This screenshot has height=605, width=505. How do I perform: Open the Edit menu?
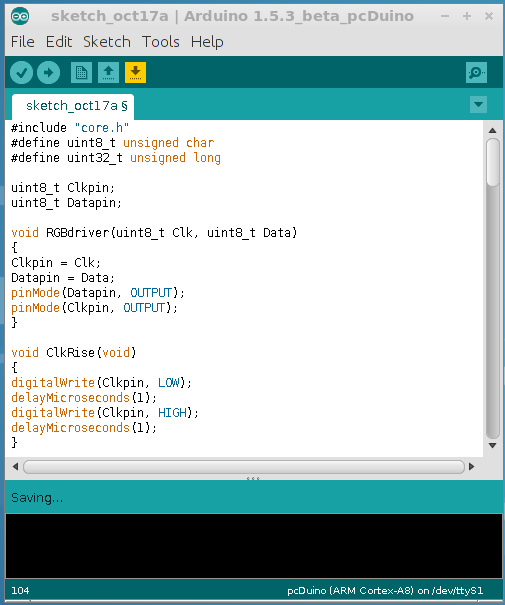tap(59, 42)
